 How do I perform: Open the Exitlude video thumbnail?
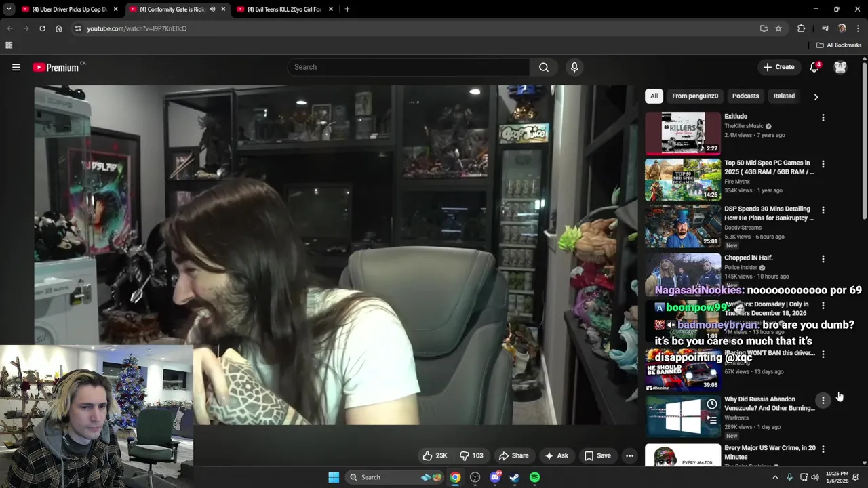682,133
